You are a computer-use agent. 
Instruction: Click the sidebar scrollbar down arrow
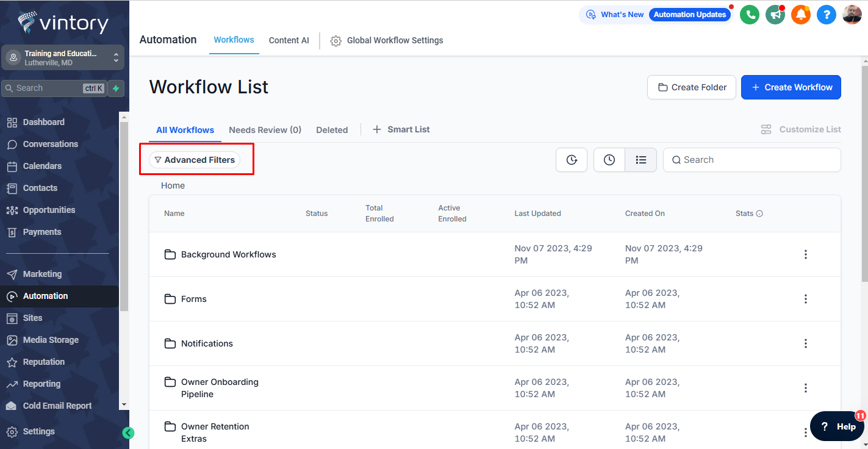[x=124, y=404]
